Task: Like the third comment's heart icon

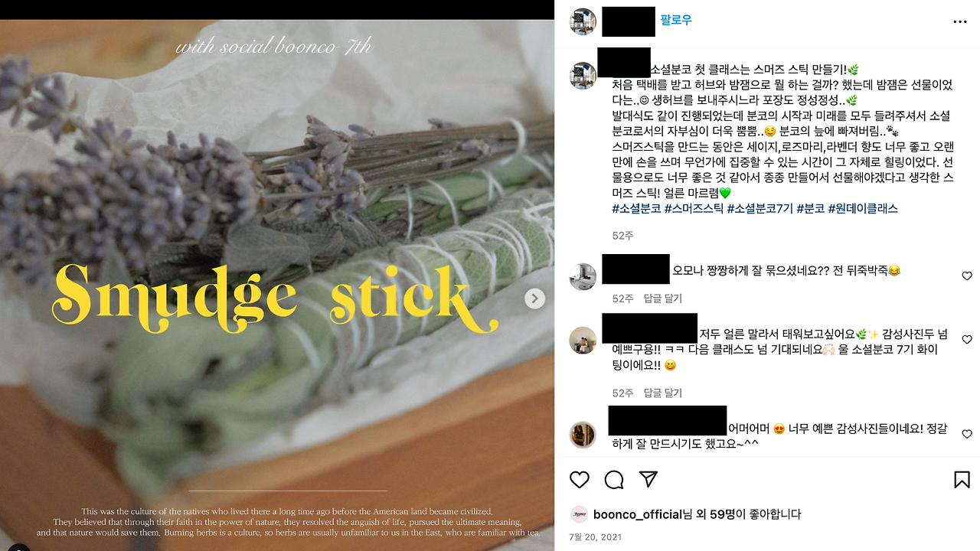Action: click(967, 435)
